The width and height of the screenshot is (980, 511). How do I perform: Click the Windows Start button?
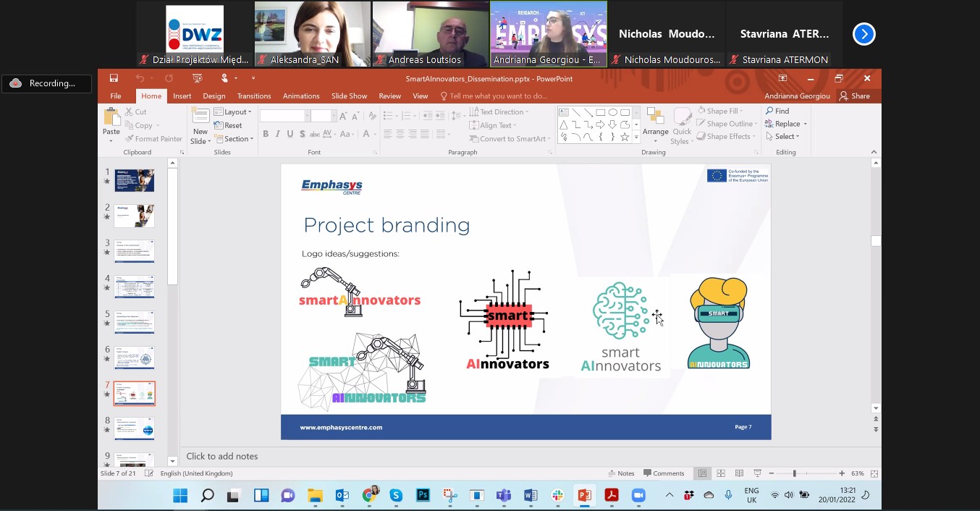(180, 495)
